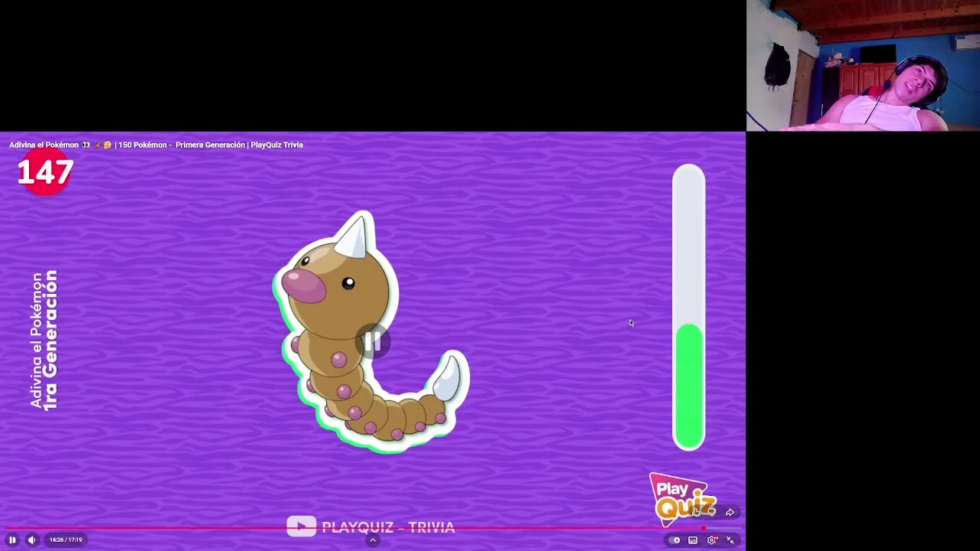The height and width of the screenshot is (551, 980).
Task: Turn on subtitles with the captions icon
Action: 693,540
